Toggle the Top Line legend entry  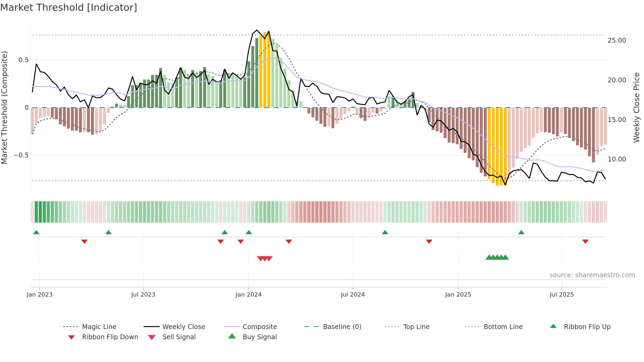coord(407,327)
